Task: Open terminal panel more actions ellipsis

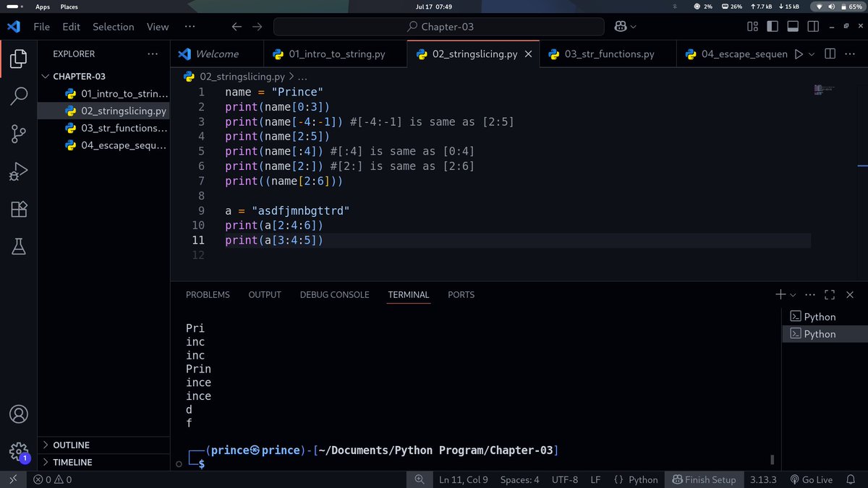Action: 809,295
